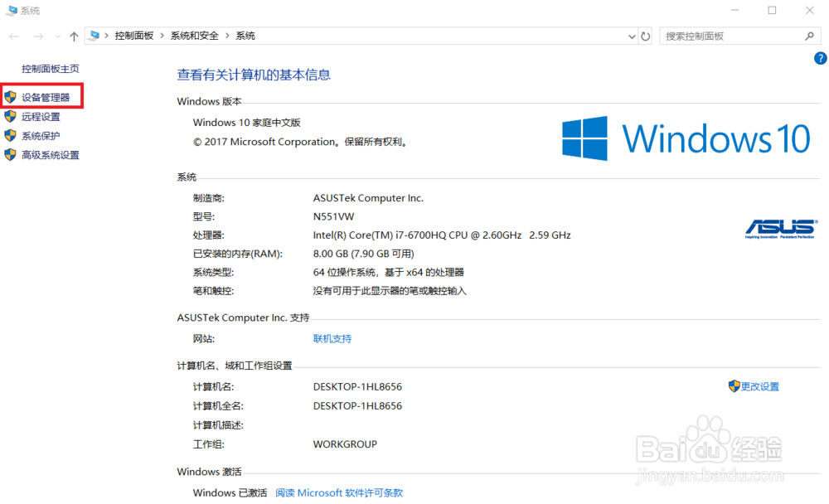Screen dimensions: 829x504
Task: Click the shield icon beside 远程设置
Action: [x=10, y=116]
